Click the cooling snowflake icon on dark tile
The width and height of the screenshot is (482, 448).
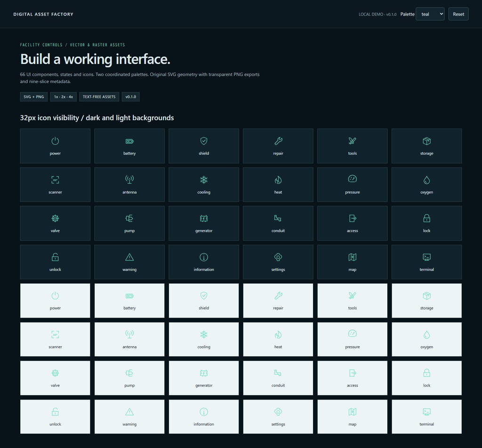point(204,179)
